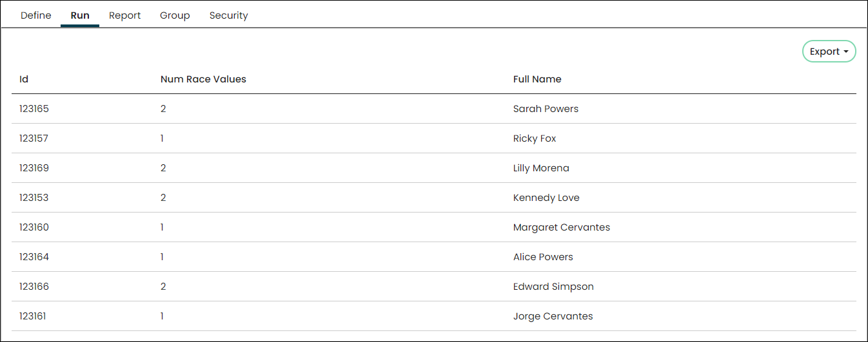The width and height of the screenshot is (868, 342).
Task: Select the row with Id 123157
Action: click(434, 138)
